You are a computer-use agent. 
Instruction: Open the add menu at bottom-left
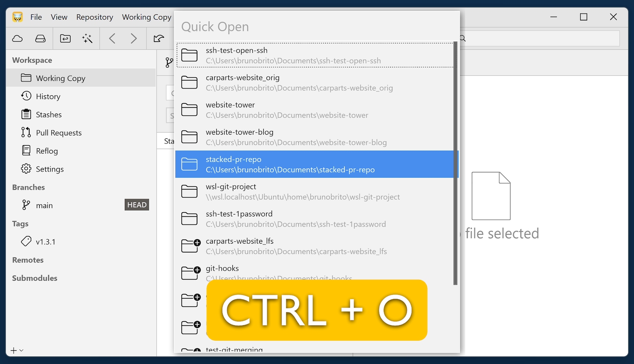(x=16, y=350)
